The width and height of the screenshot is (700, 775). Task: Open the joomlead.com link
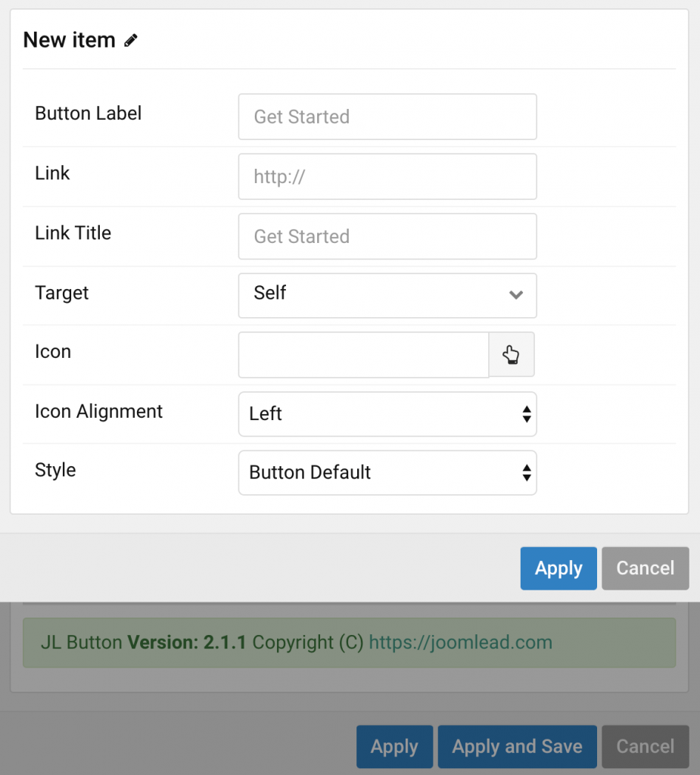pyautogui.click(x=459, y=641)
